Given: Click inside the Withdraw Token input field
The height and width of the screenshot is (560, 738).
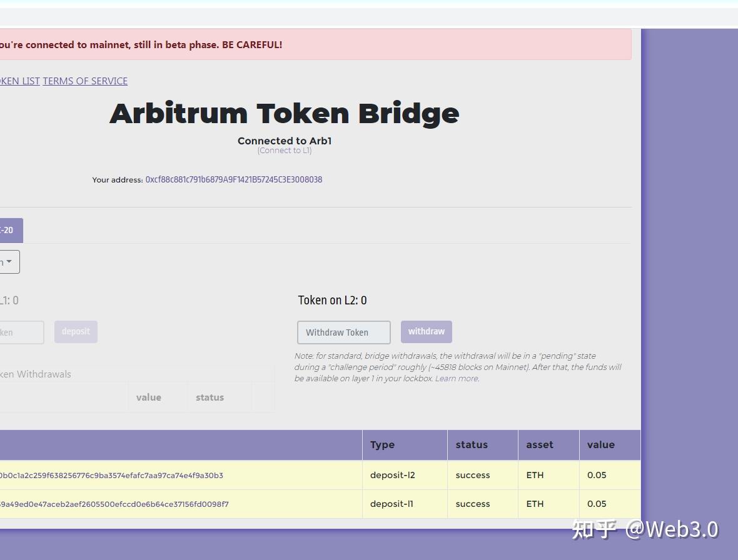Looking at the screenshot, I should [343, 332].
